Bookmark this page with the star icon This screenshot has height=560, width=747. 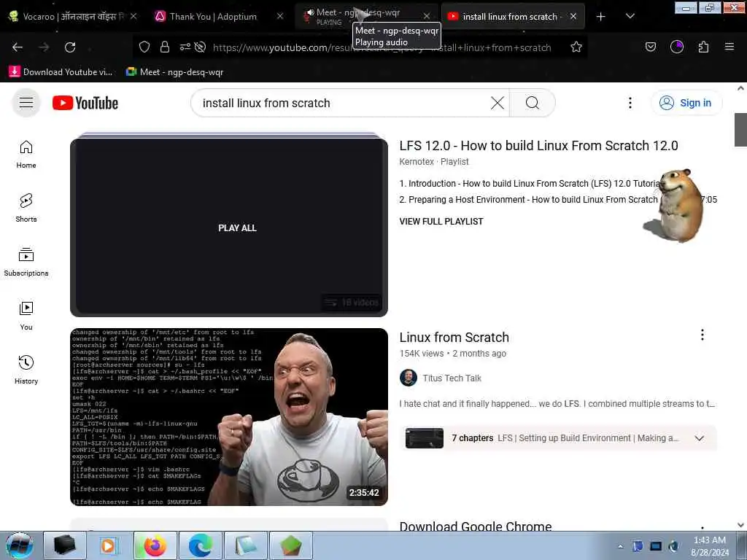[576, 47]
